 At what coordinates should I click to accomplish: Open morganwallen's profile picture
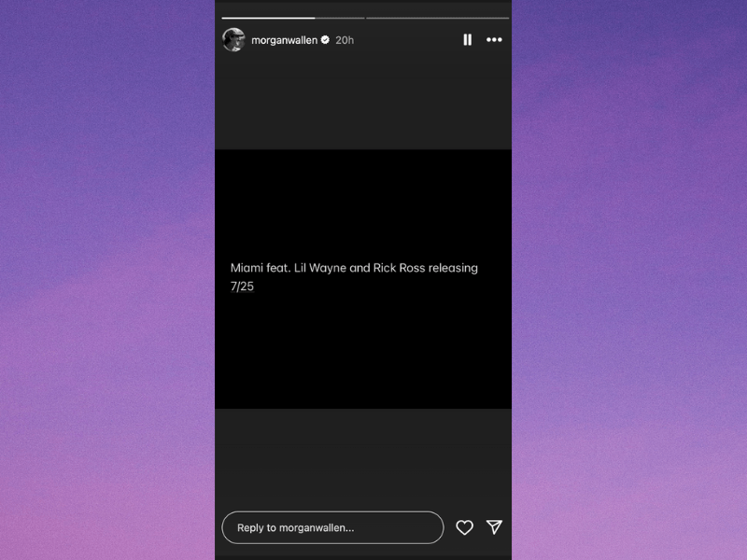click(234, 40)
